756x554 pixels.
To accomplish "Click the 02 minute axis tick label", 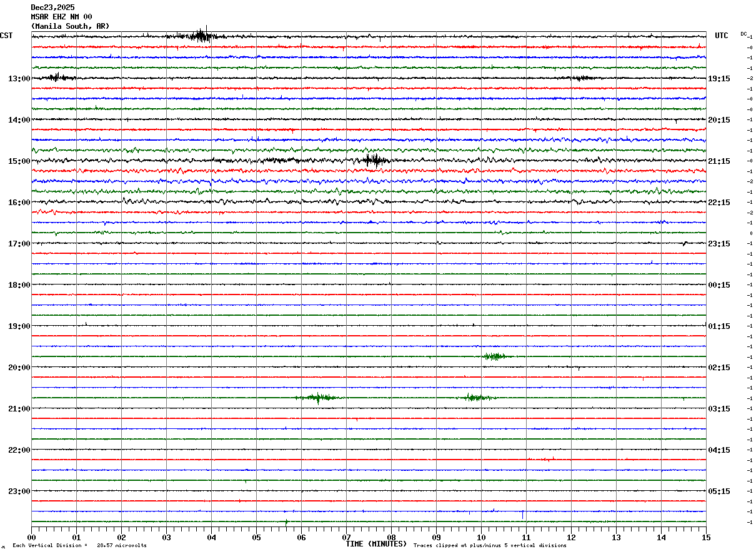I will pyautogui.click(x=121, y=537).
